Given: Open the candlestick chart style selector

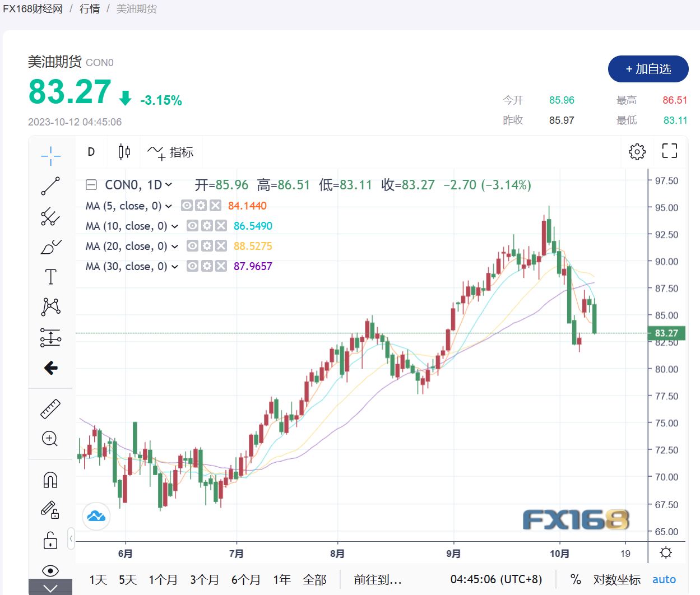Looking at the screenshot, I should (x=124, y=152).
